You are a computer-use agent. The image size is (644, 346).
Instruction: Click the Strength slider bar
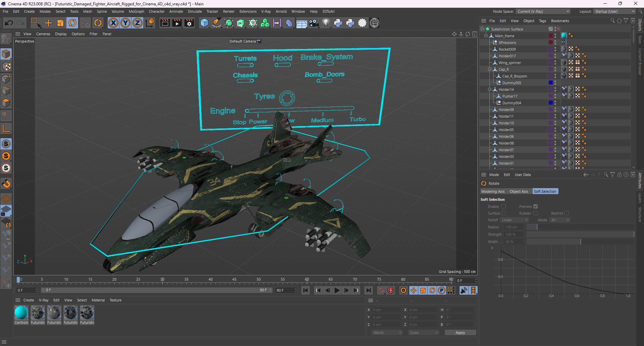pyautogui.click(x=580, y=234)
